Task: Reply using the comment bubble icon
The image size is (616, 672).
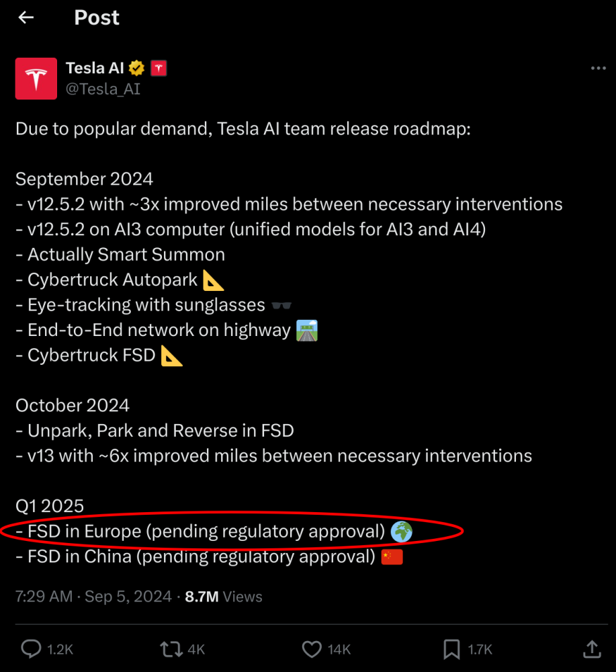Action: (32, 649)
